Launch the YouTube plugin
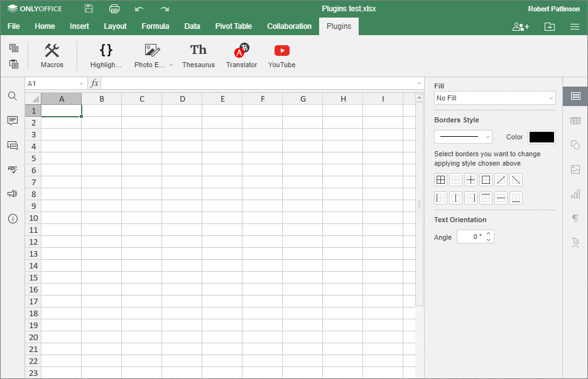Screen dimensions: 588x379 click(281, 56)
